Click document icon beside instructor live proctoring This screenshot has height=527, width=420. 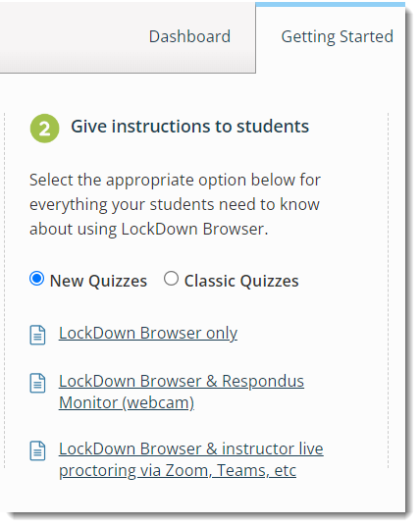point(37,450)
